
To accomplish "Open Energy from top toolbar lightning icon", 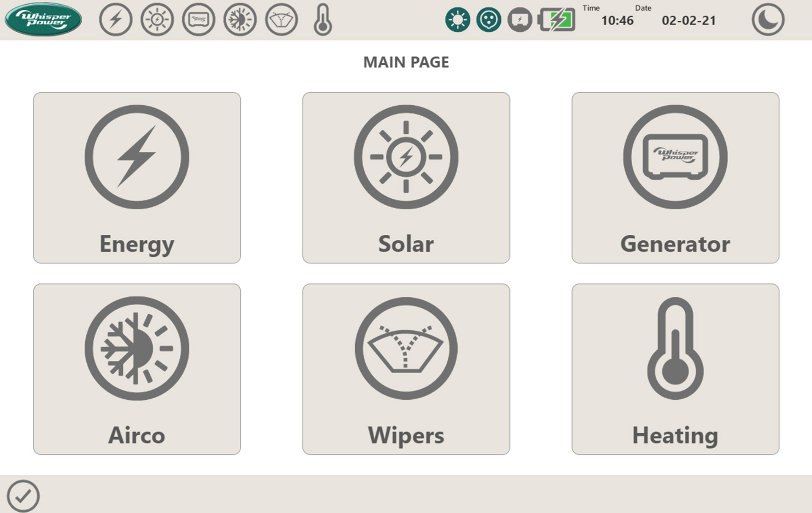I will click(115, 19).
